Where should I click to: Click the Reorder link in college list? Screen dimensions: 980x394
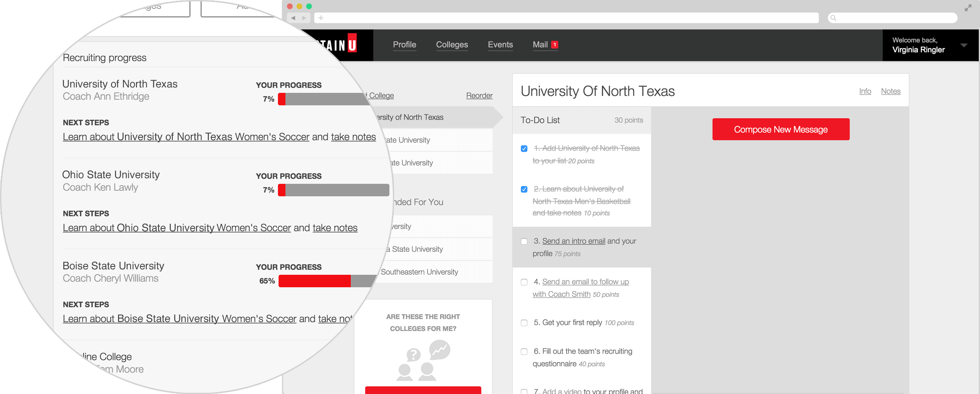(479, 96)
